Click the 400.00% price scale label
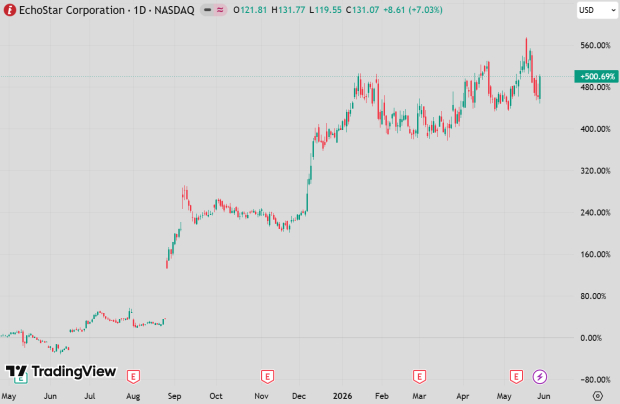Image resolution: width=620 pixels, height=404 pixels. [x=595, y=129]
